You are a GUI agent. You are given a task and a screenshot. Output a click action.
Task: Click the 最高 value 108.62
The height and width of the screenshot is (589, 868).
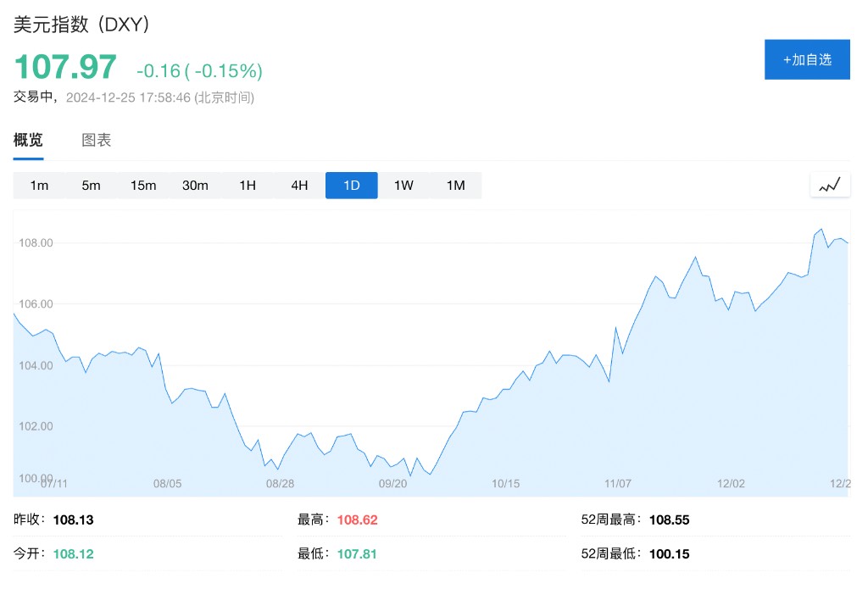(x=357, y=520)
